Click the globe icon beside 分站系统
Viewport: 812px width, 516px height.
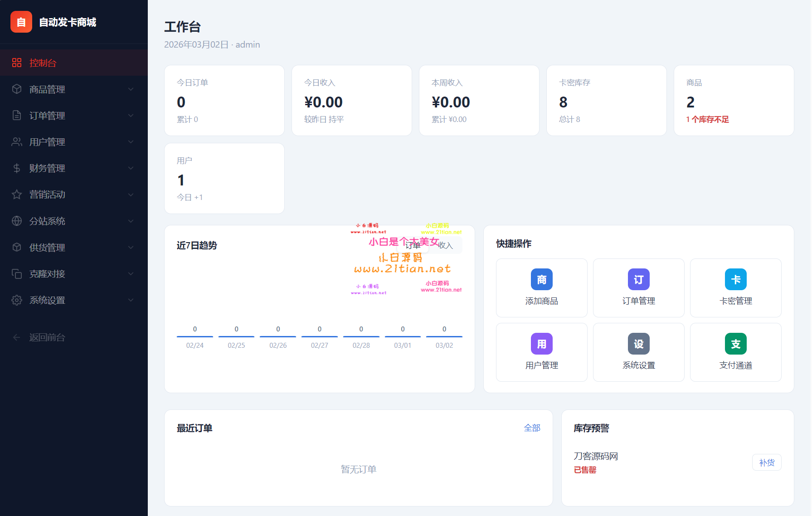tap(17, 221)
